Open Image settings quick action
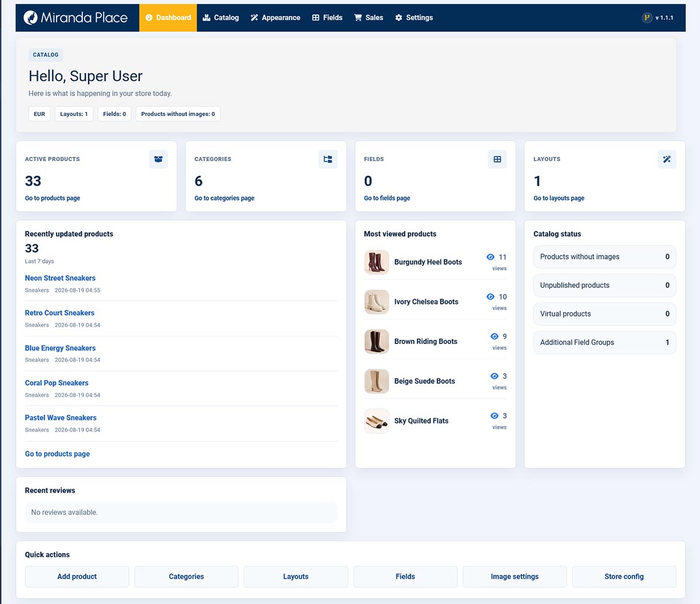Image resolution: width=700 pixels, height=604 pixels. click(x=514, y=577)
